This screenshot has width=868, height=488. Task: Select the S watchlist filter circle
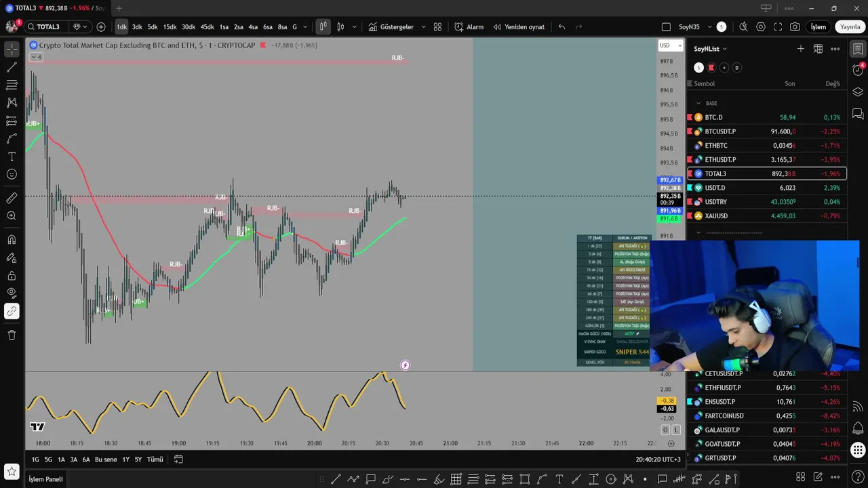[698, 68]
